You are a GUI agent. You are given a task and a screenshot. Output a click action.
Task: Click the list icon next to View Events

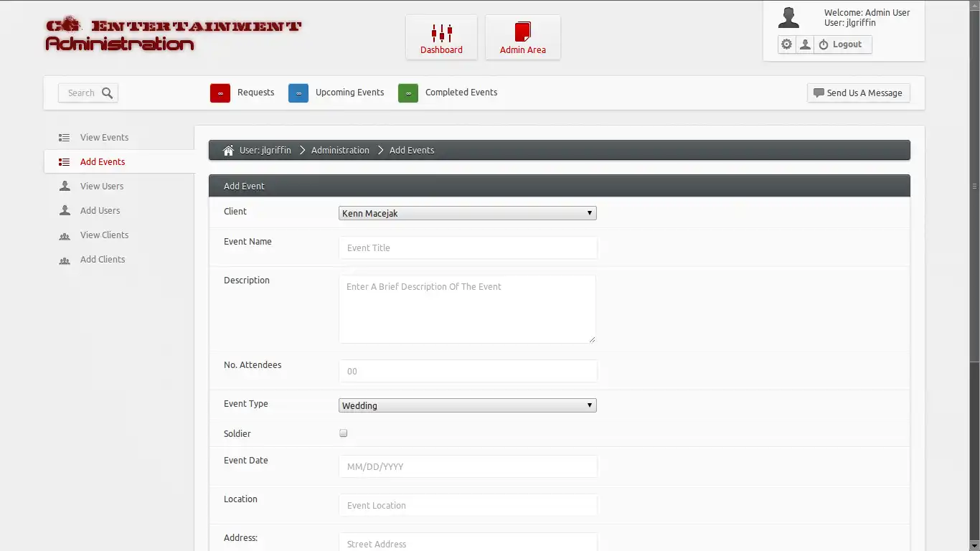[x=65, y=138]
